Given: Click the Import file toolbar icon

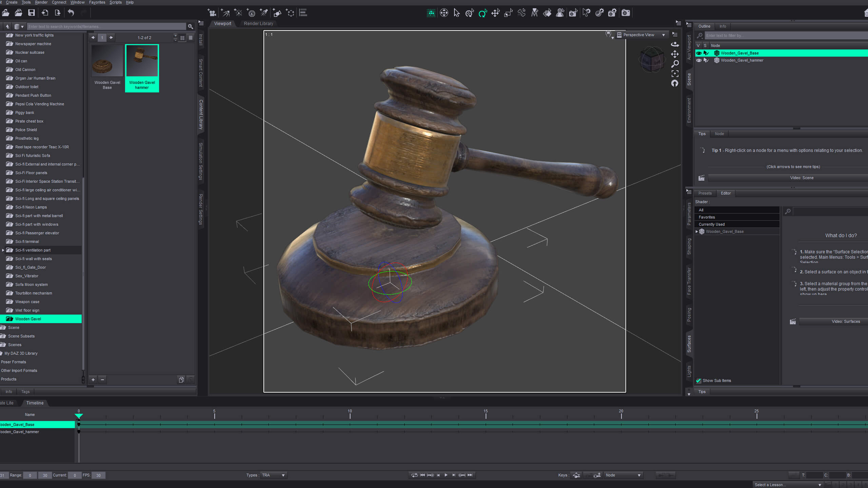Looking at the screenshot, I should coord(45,13).
